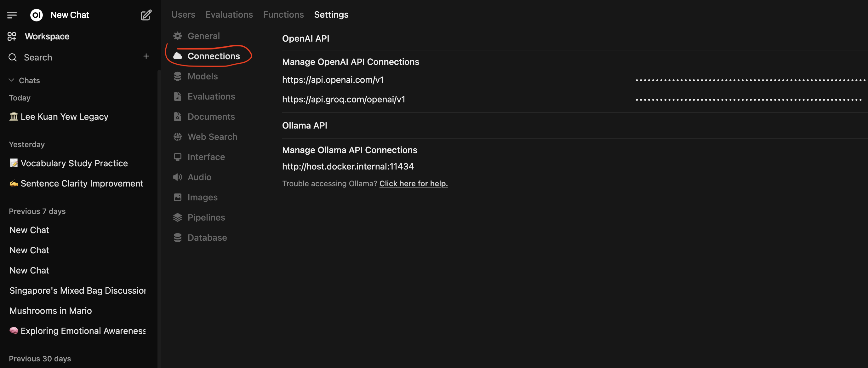Click the New Chat title at top
The width and height of the screenshot is (868, 368).
click(70, 15)
